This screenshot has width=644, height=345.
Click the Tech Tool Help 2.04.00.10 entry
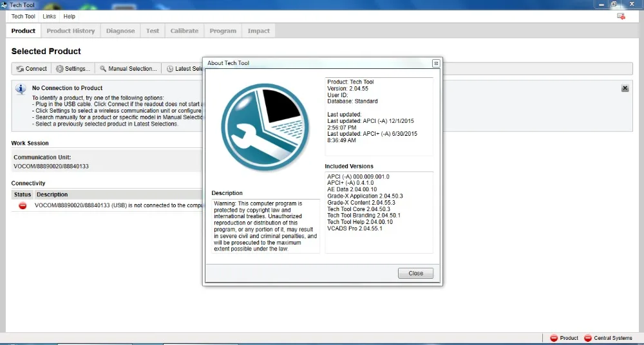(x=360, y=222)
